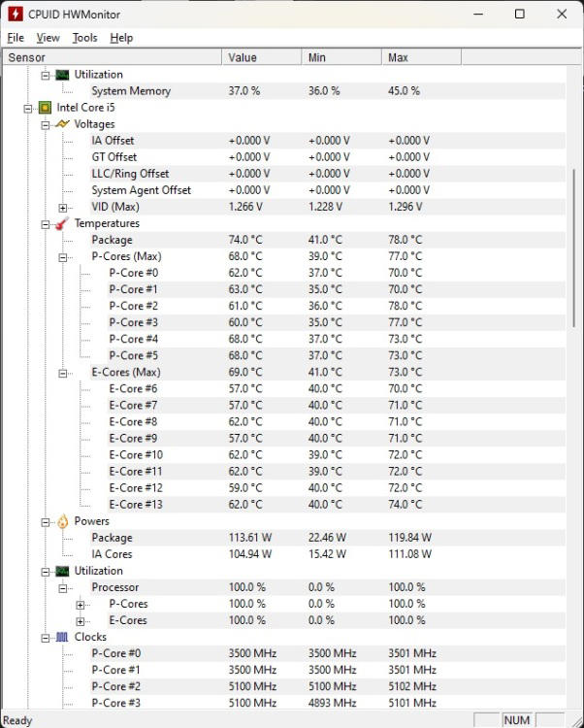Select the E-Core #13 row
This screenshot has height=728, width=584.
tap(337, 505)
